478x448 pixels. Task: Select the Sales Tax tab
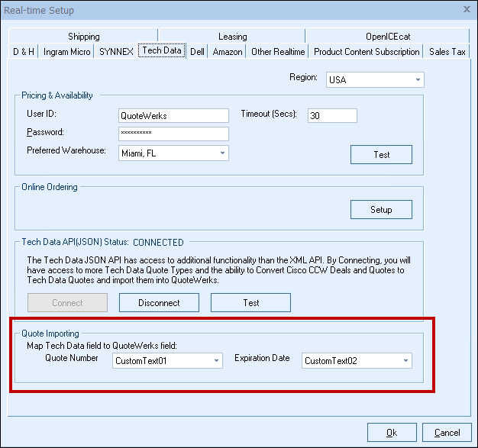[x=447, y=51]
